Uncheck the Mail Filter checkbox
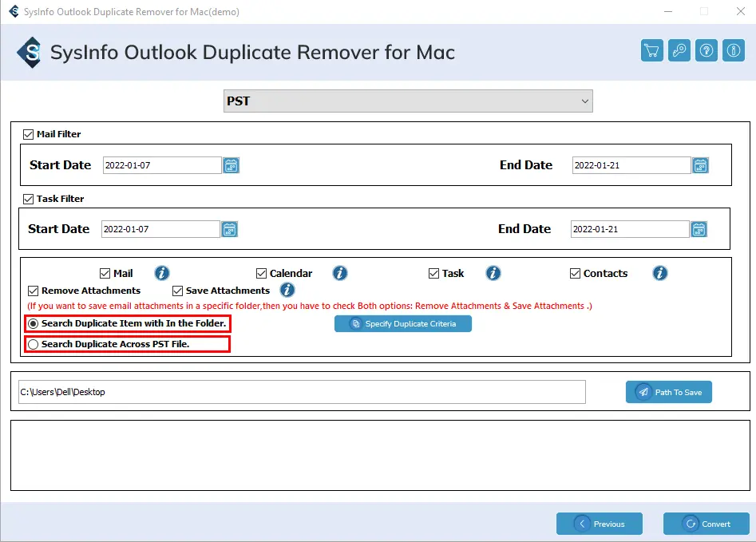Viewport: 756px width, 542px height. click(x=29, y=134)
